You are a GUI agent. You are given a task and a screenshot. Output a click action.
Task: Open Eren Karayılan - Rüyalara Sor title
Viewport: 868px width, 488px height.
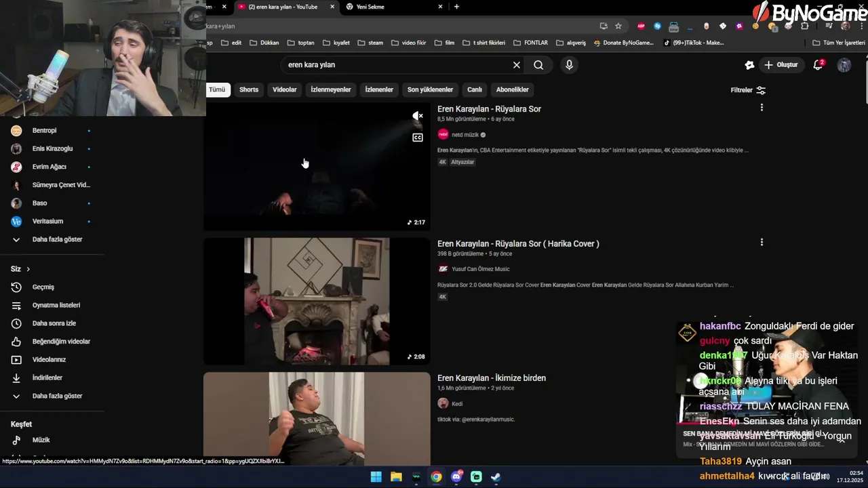point(489,109)
